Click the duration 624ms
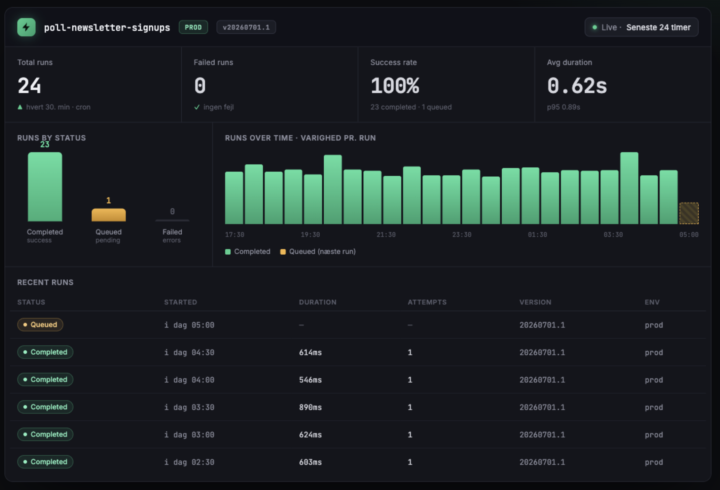This screenshot has width=720, height=490. coord(310,435)
